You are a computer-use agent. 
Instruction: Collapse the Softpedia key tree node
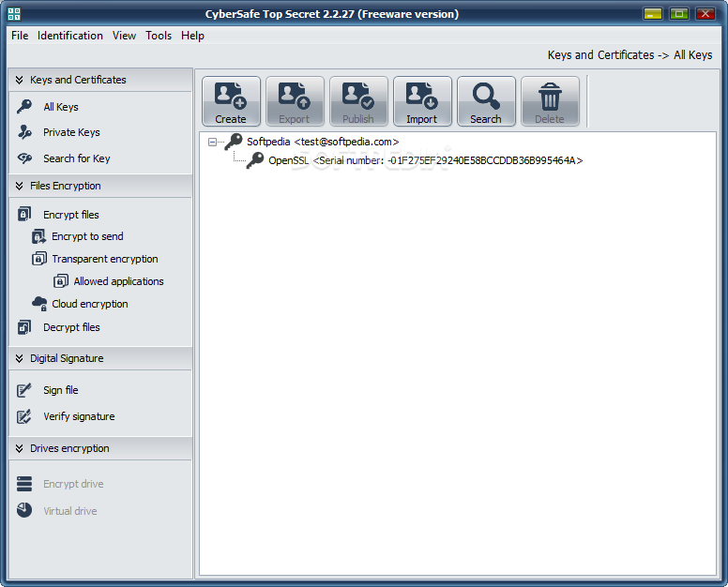pyautogui.click(x=212, y=142)
